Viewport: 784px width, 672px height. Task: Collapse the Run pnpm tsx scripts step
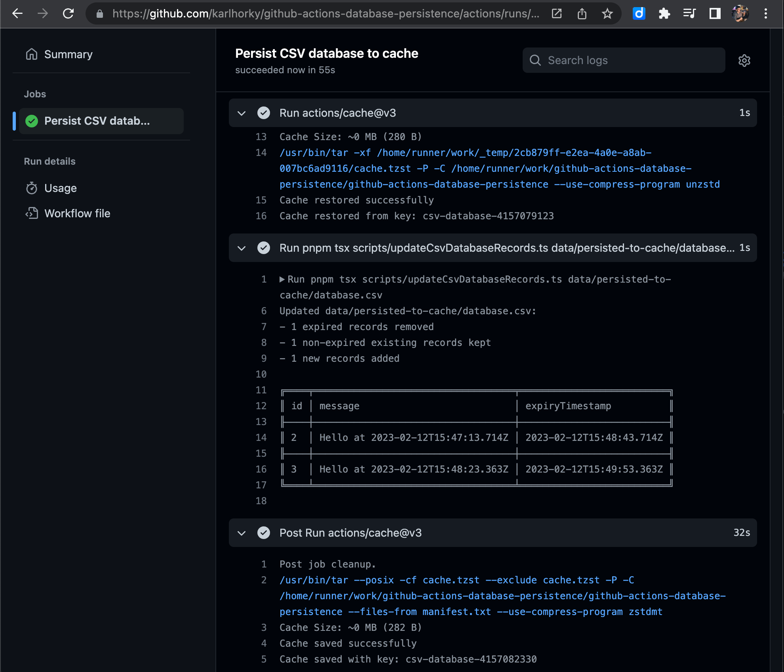click(x=242, y=248)
